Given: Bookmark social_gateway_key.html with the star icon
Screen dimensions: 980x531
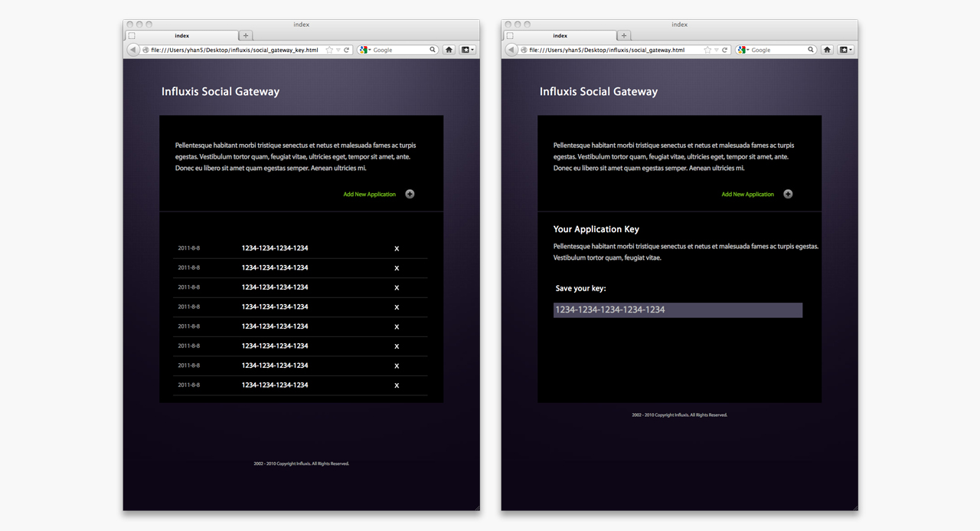Looking at the screenshot, I should (x=329, y=50).
